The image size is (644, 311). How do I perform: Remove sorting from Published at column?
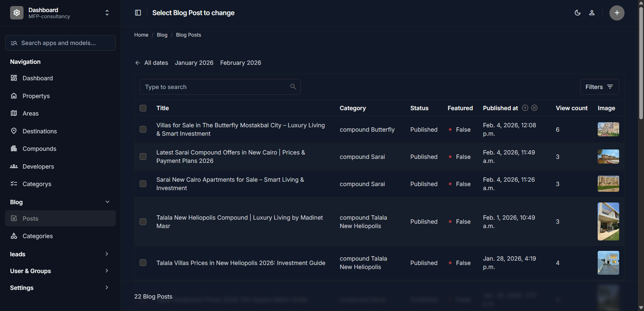[535, 108]
